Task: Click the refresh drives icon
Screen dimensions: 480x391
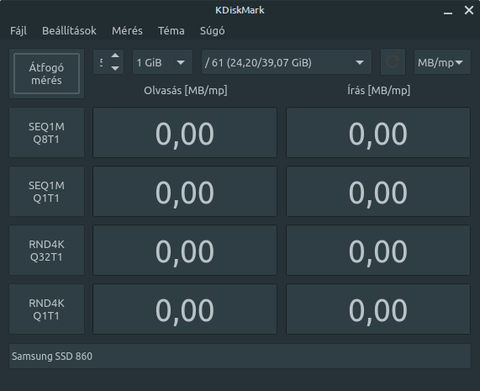Action: click(x=393, y=62)
